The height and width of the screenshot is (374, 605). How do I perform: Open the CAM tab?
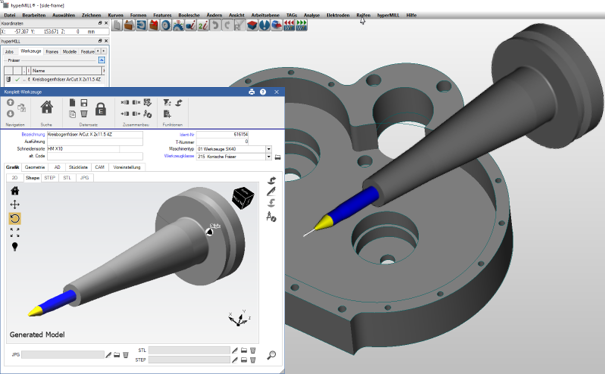point(100,167)
